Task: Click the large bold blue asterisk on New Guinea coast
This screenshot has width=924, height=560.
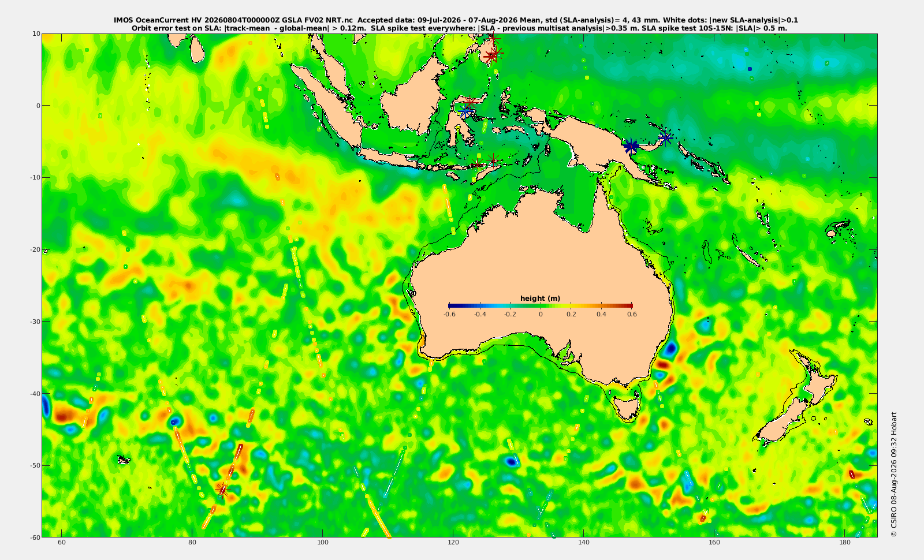Action: point(631,146)
